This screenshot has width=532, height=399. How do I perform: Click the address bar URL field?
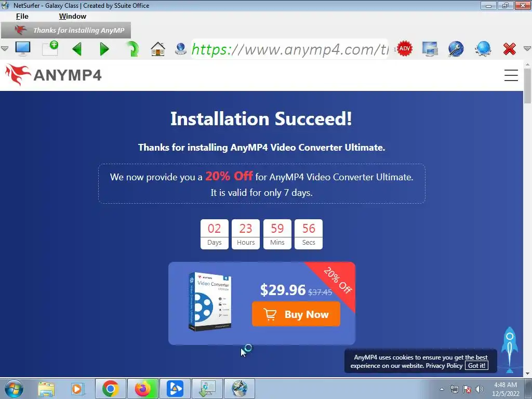(289, 49)
